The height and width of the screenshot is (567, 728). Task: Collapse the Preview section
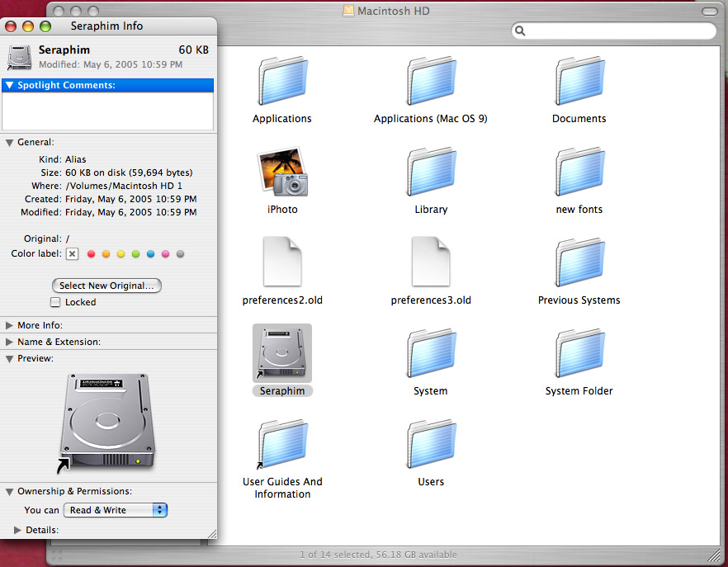[x=9, y=359]
